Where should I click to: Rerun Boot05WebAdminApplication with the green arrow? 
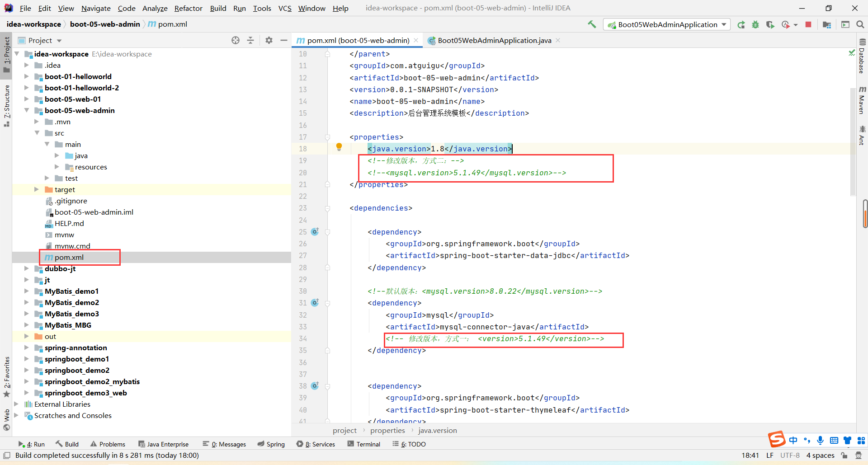(x=741, y=25)
